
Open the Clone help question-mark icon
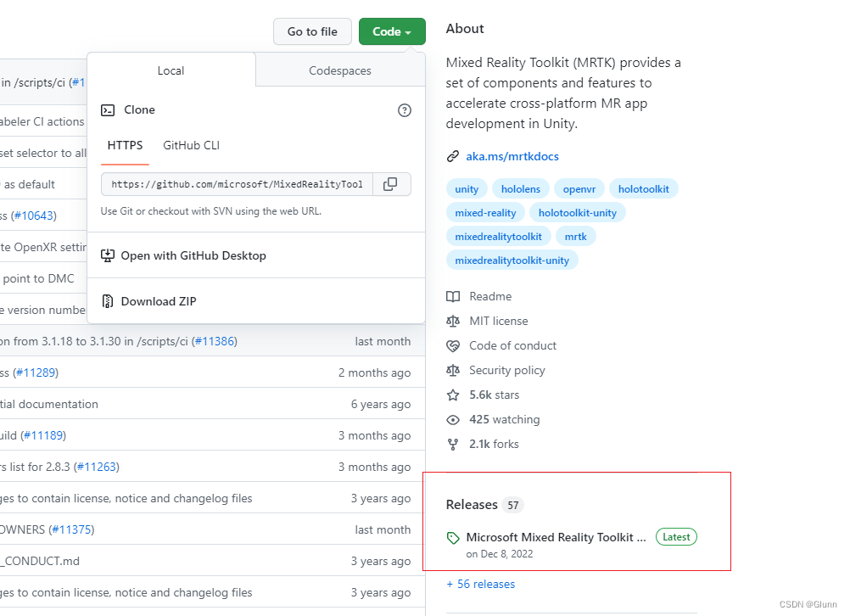point(405,110)
